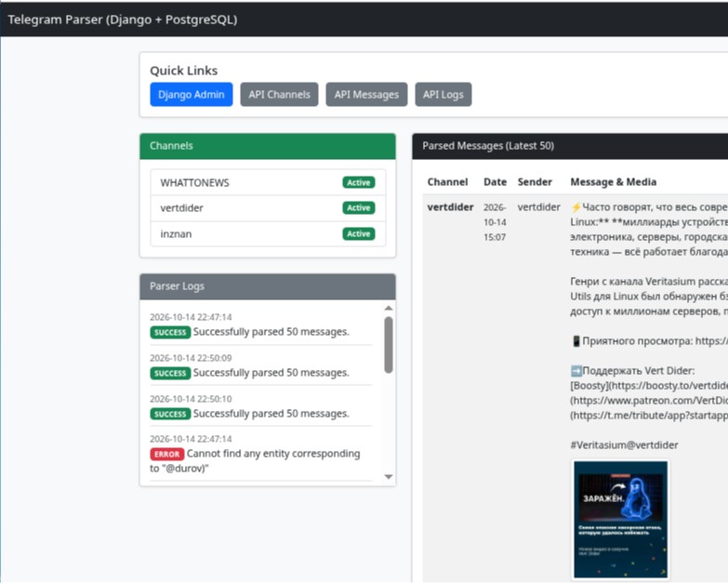Open the API Logs link
The image size is (728, 583).
443,94
